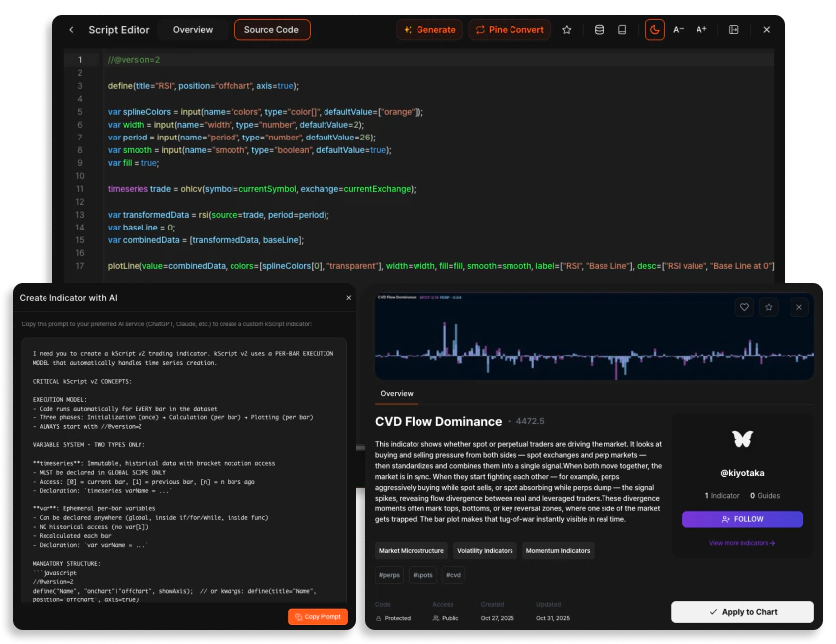Click the Public access icon
Viewport: 836px width, 644px height.
436,618
